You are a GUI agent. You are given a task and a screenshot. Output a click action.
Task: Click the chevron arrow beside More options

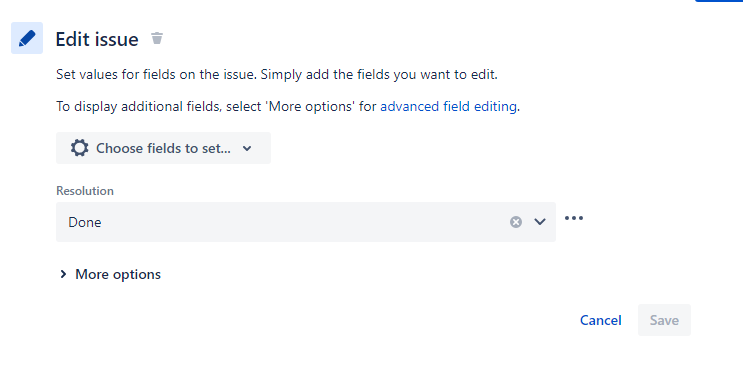pos(63,274)
